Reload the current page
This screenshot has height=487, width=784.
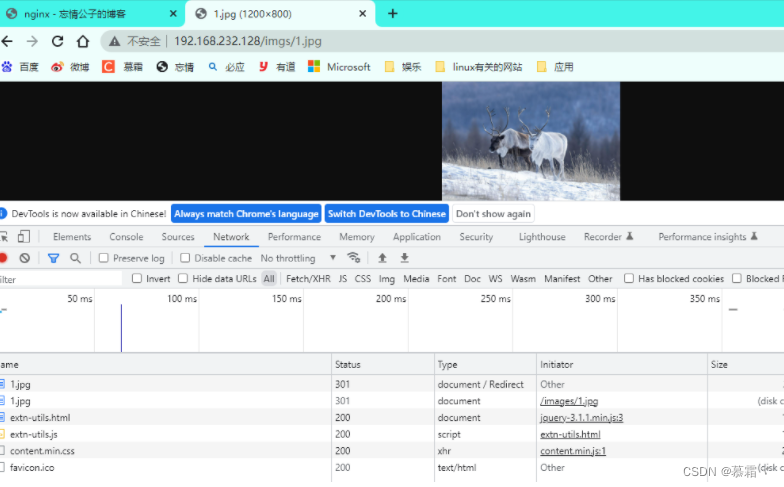coord(58,41)
